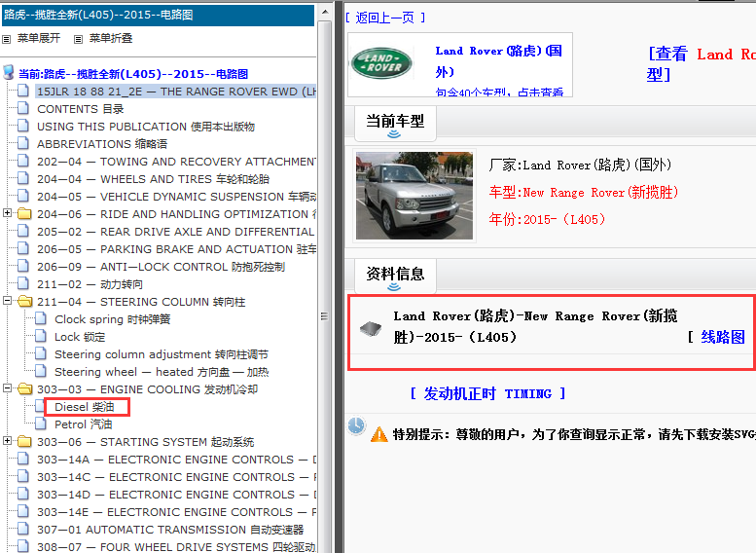The image size is (756, 553).
Task: Click page icon next to Clock spring 时钟弹簧
Action: 41,318
